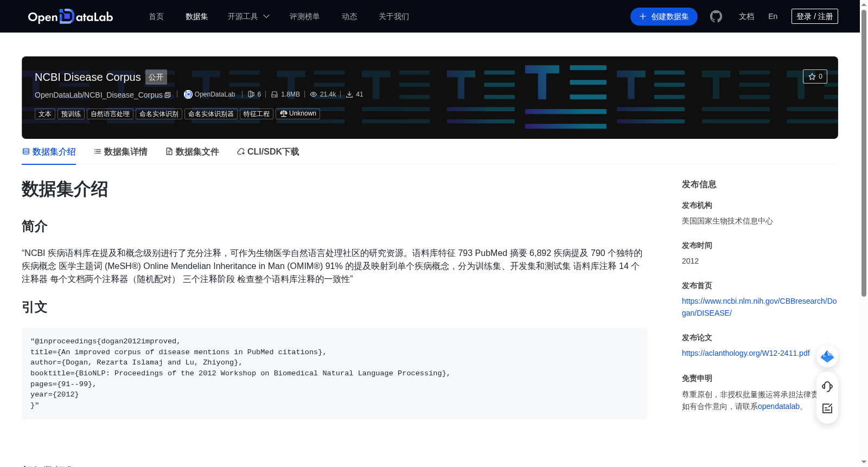Image resolution: width=868 pixels, height=467 pixels.
Task: Click the Unknown license tag
Action: coord(298,114)
